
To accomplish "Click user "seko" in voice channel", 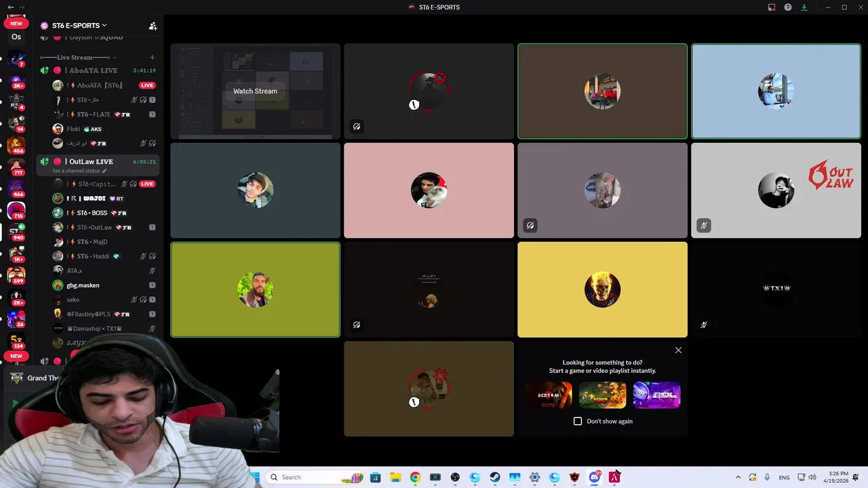I will click(104, 300).
